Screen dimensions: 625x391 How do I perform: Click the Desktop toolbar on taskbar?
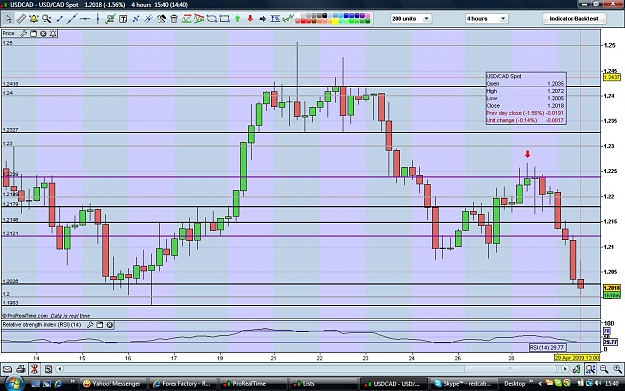pos(515,383)
